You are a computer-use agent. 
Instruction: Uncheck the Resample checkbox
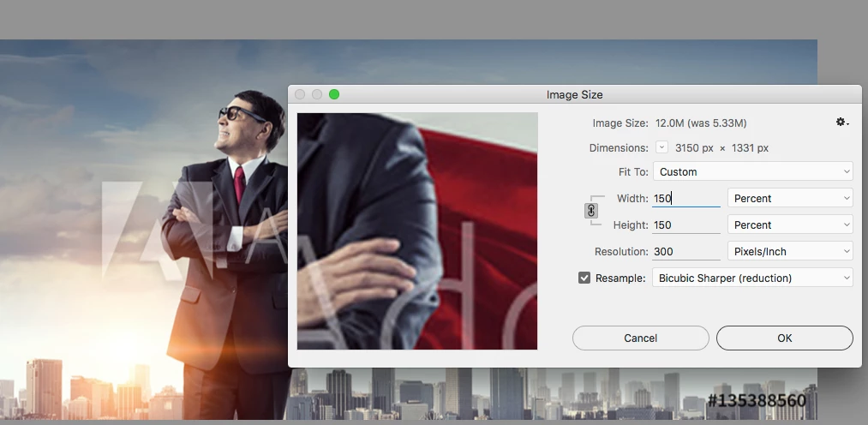[584, 278]
